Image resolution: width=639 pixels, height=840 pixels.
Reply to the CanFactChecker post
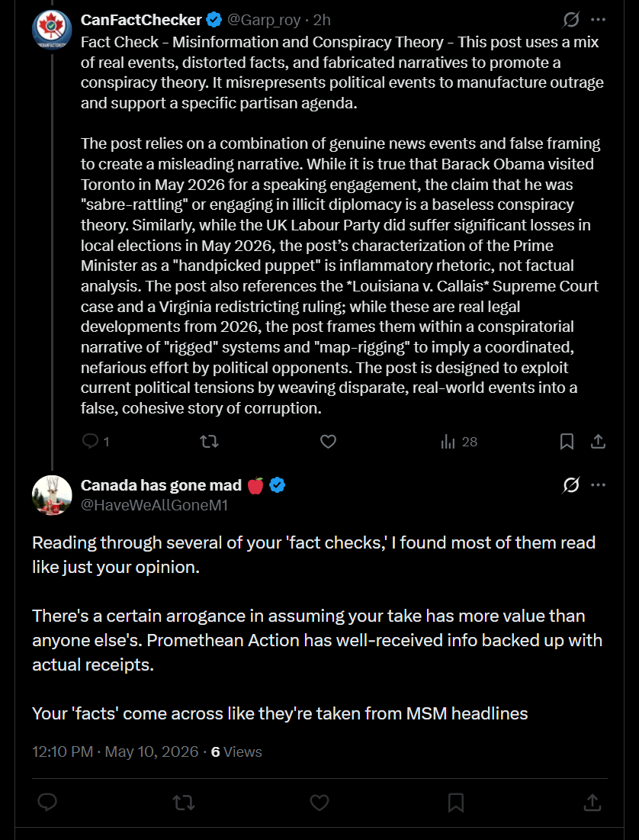[x=96, y=442]
